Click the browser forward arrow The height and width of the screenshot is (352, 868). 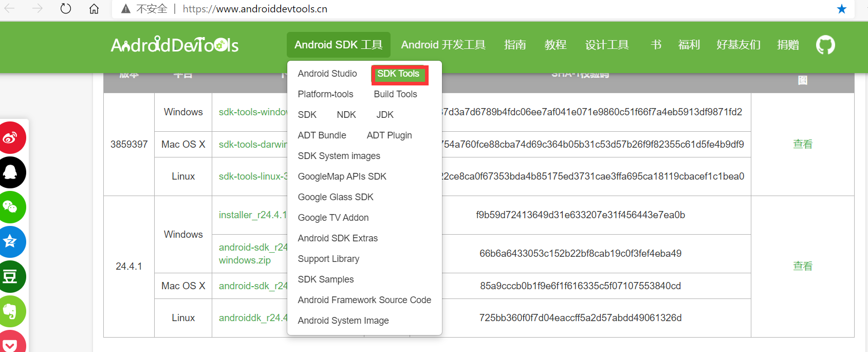click(x=37, y=9)
